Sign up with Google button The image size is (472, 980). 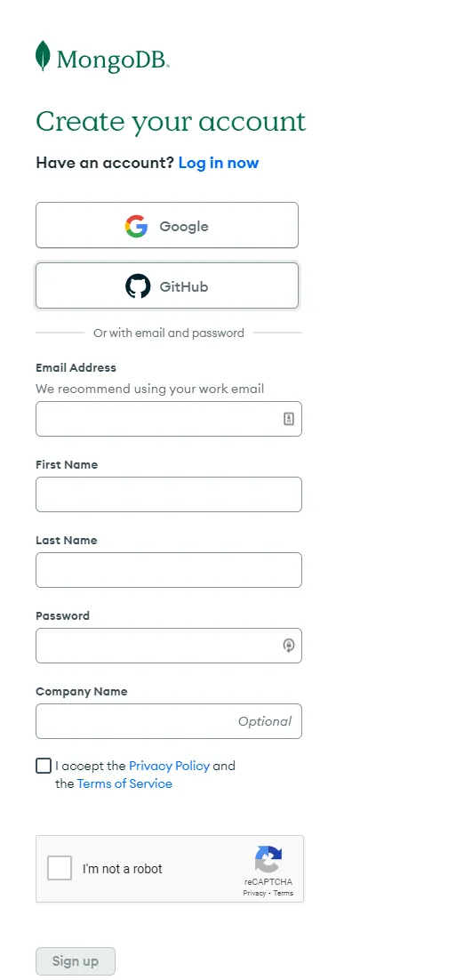(x=167, y=225)
